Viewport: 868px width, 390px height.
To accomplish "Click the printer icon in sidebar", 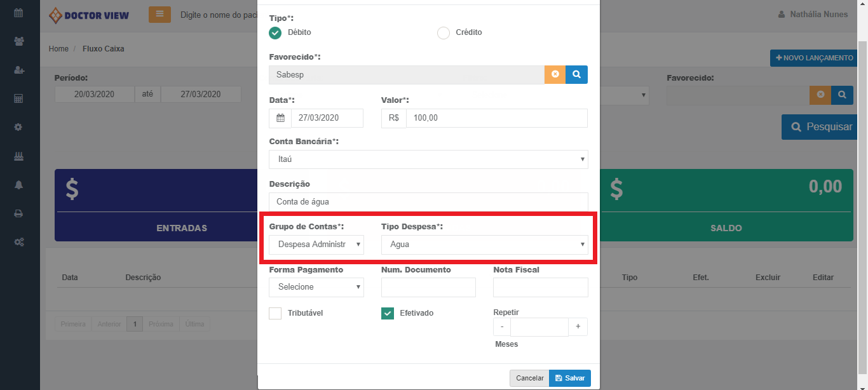I will [18, 213].
